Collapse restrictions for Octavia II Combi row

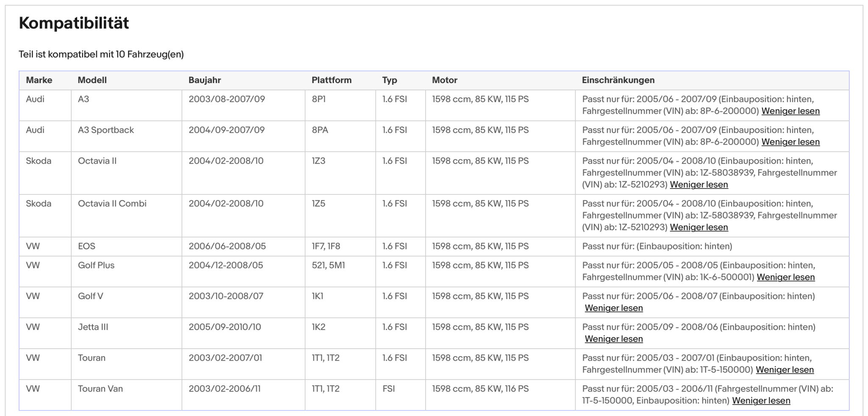point(699,227)
